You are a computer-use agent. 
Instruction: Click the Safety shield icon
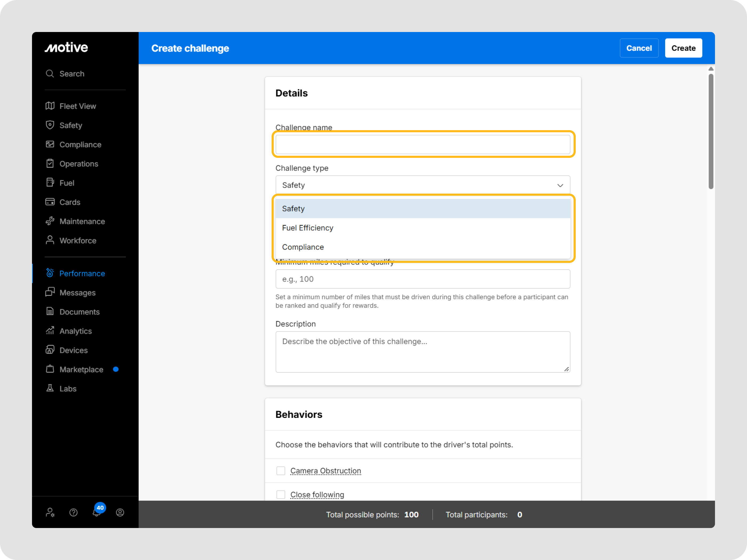(50, 125)
